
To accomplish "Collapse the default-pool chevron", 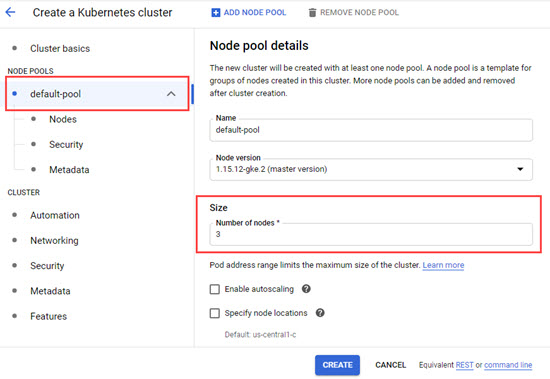I will [171, 94].
